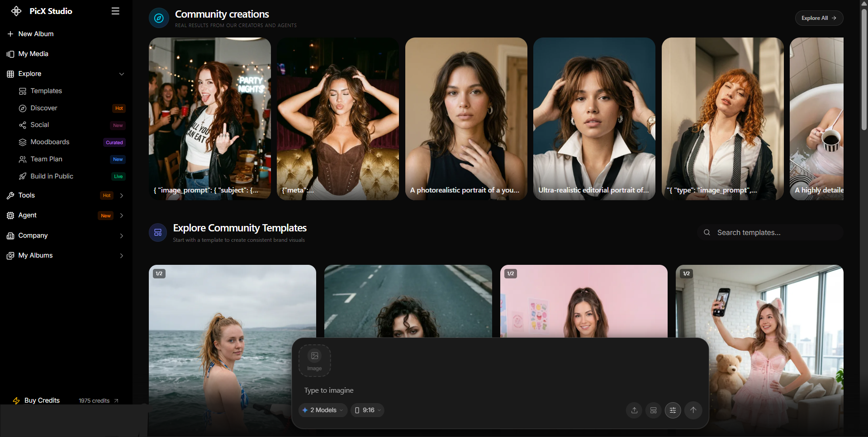868x437 pixels.
Task: Open the brown corset community image
Action: pos(338,118)
